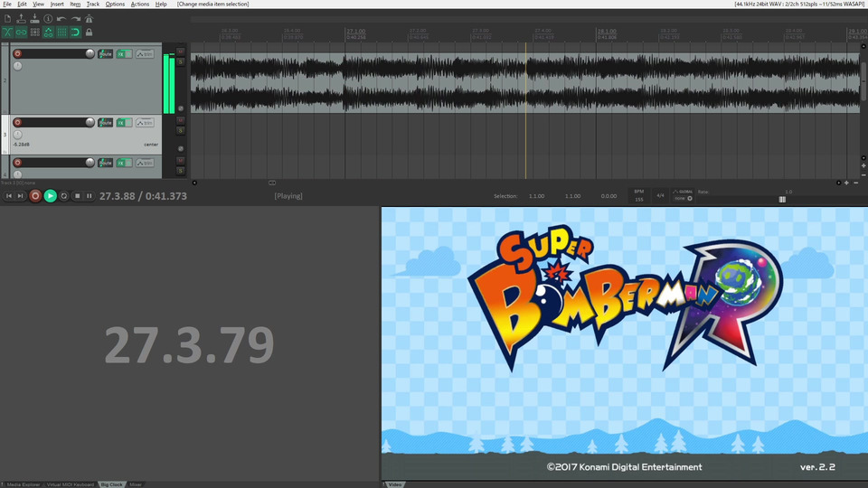
Task: Click the Undo arrow icon
Action: [61, 19]
